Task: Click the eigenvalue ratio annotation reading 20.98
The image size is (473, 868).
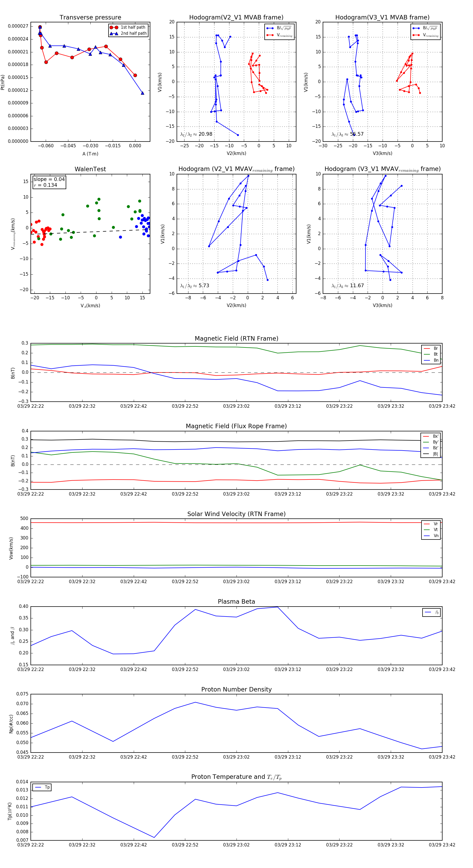Action: pos(196,134)
